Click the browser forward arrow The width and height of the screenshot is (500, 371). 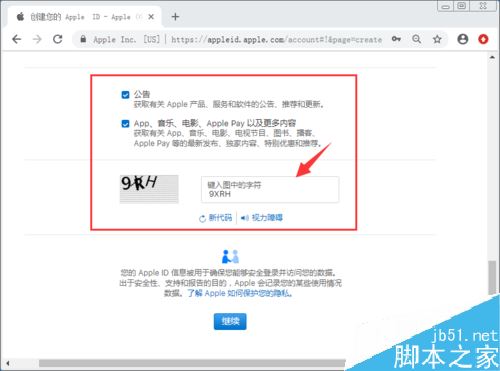(x=37, y=39)
